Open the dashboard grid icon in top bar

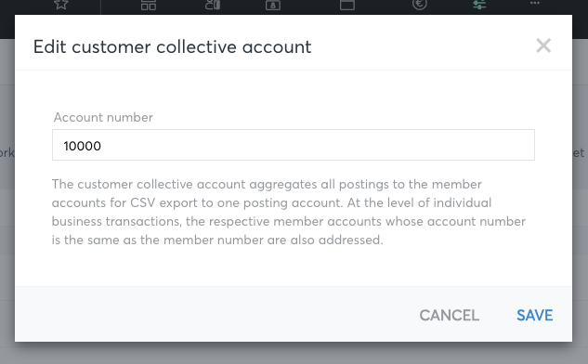click(149, 4)
